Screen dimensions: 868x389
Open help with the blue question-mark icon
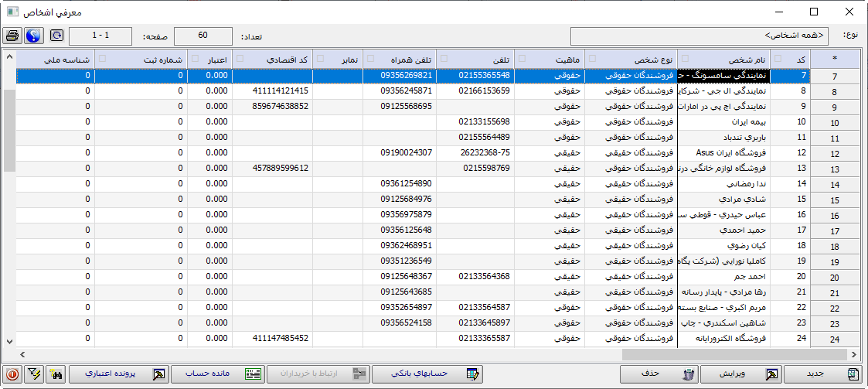(x=33, y=36)
